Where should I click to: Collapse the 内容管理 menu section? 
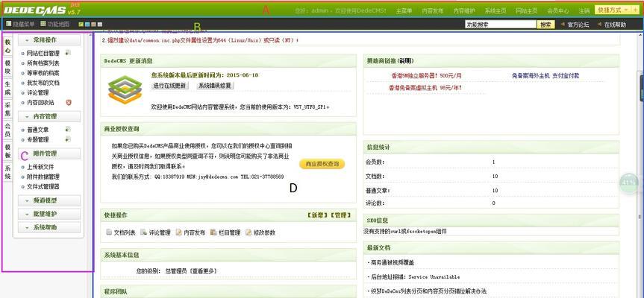(x=49, y=116)
